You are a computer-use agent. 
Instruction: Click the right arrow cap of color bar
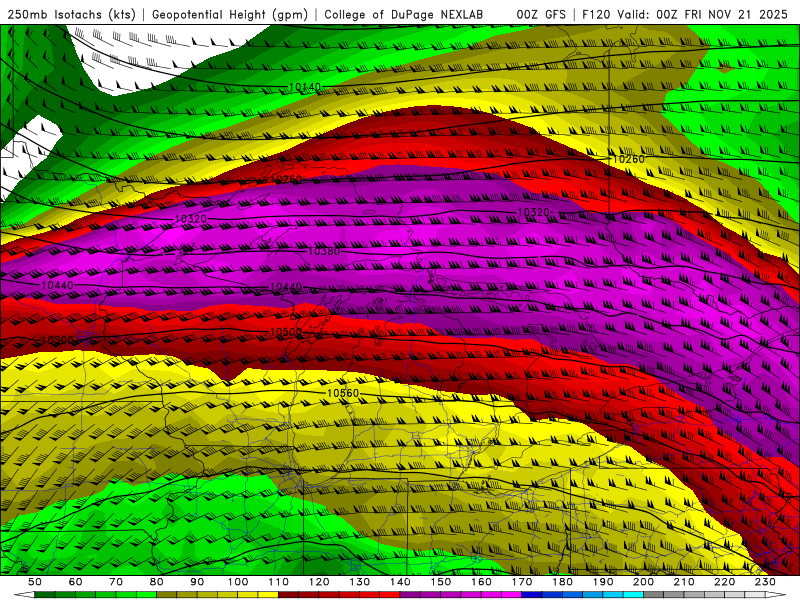pos(776,595)
